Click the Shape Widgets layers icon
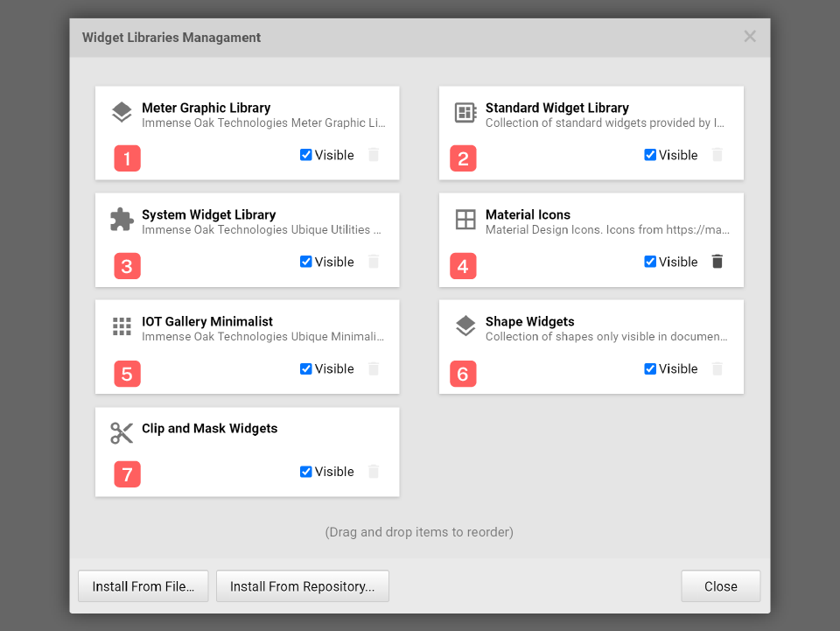 (465, 326)
